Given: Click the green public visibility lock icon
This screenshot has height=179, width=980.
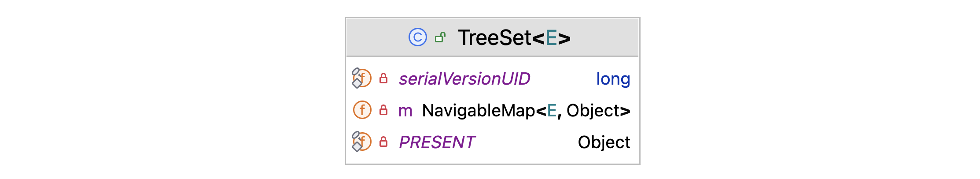Looking at the screenshot, I should coord(440,37).
